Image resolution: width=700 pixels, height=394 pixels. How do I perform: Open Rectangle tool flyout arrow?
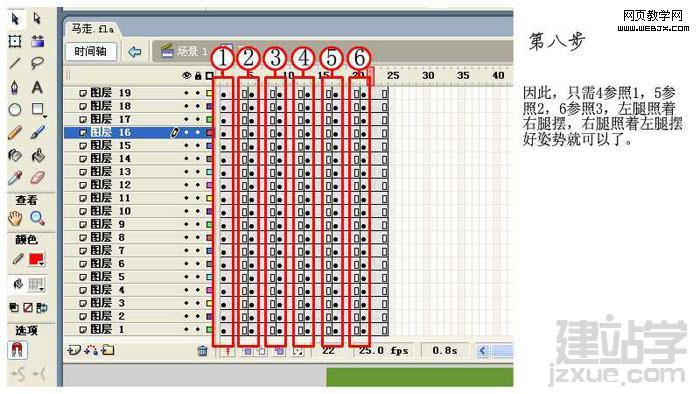click(x=44, y=116)
